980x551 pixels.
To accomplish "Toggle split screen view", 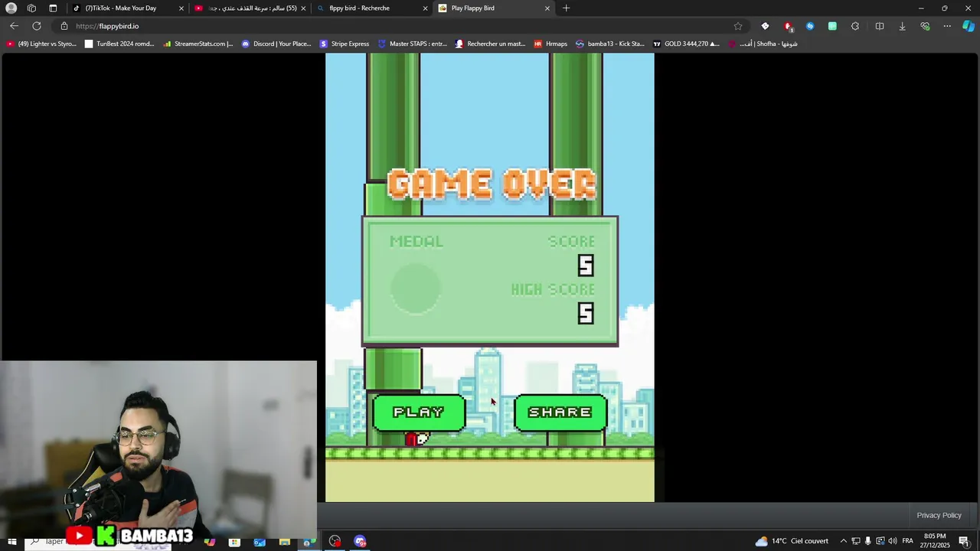I will [879, 26].
